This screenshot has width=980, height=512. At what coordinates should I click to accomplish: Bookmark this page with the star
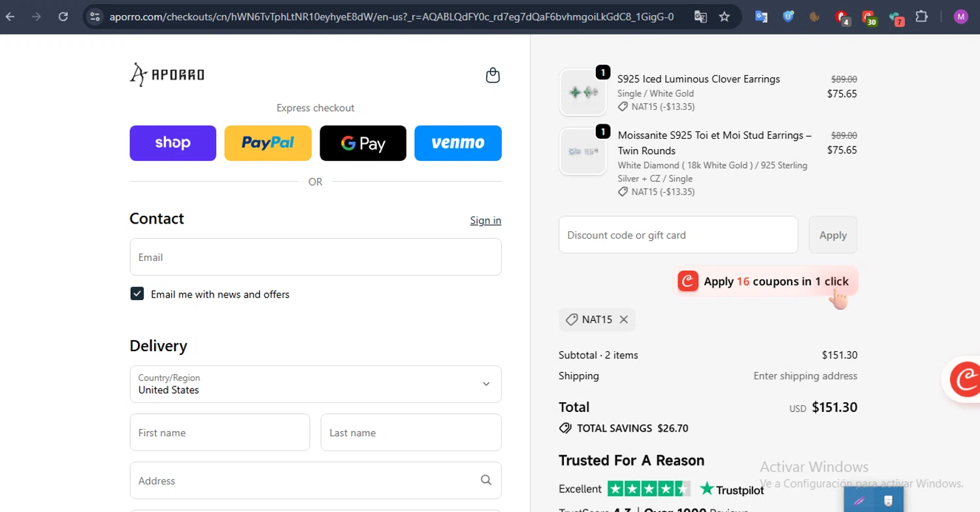click(x=724, y=16)
